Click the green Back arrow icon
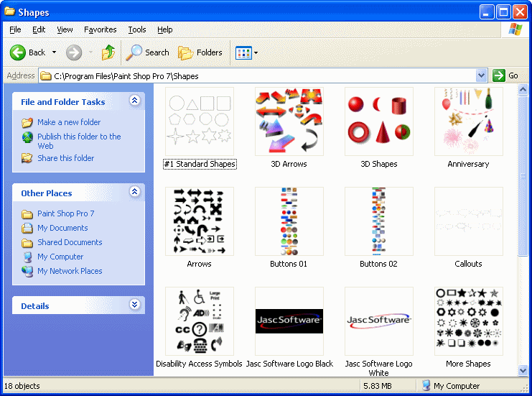Image resolution: width=532 pixels, height=396 pixels. click(18, 52)
